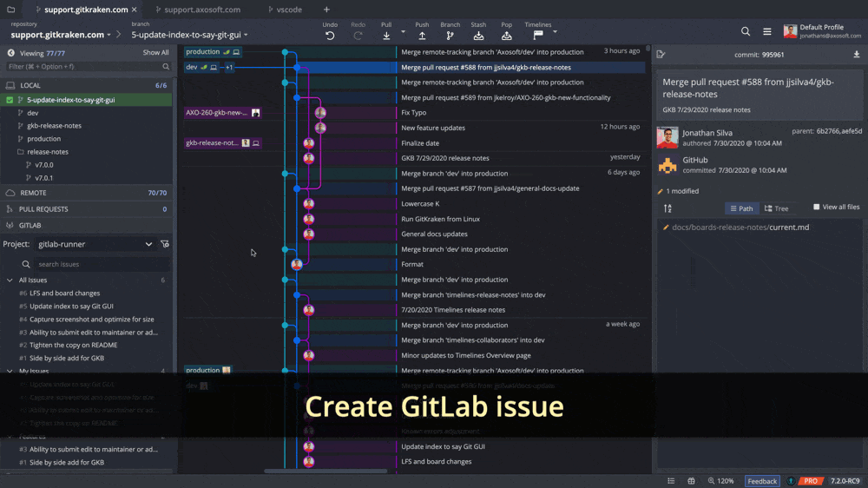This screenshot has width=868, height=488.
Task: Click the horizontal scrollbar below graph
Action: coord(325,472)
